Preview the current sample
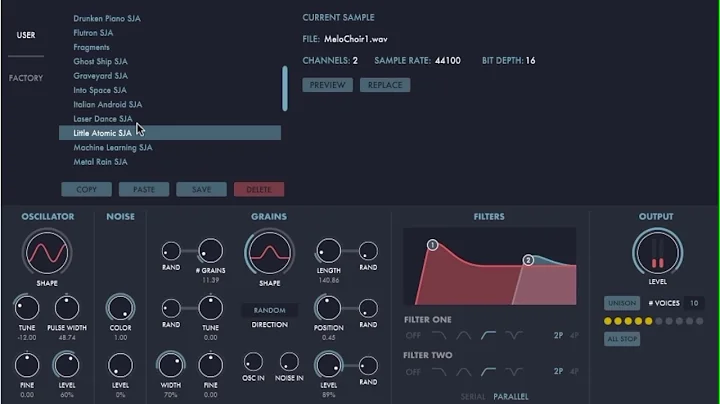 pos(327,85)
